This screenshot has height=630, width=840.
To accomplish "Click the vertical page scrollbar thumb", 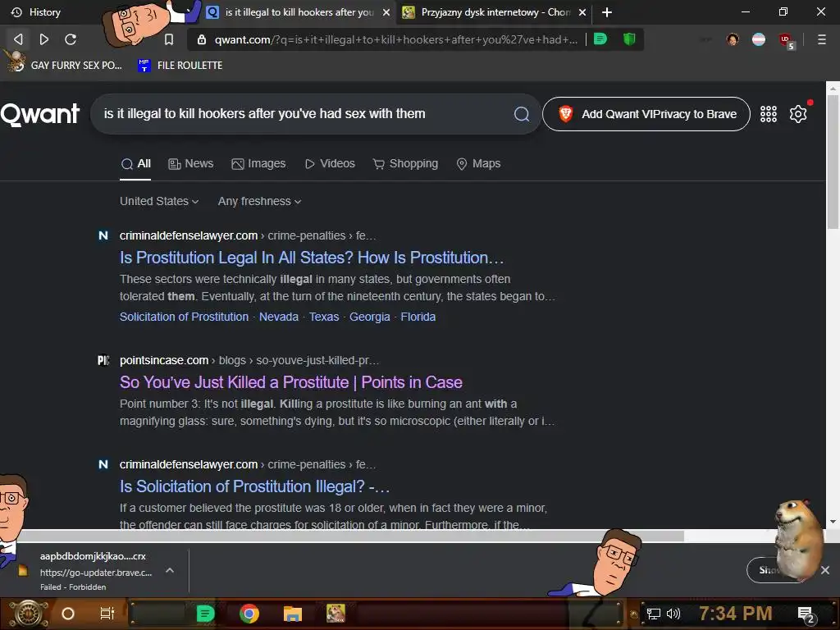I will point(833,162).
